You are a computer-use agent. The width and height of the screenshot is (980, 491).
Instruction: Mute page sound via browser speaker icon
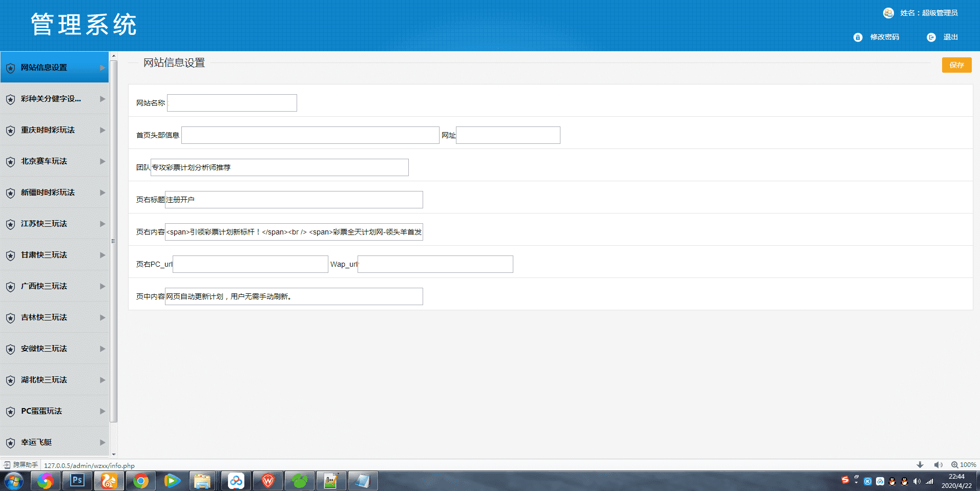click(938, 465)
